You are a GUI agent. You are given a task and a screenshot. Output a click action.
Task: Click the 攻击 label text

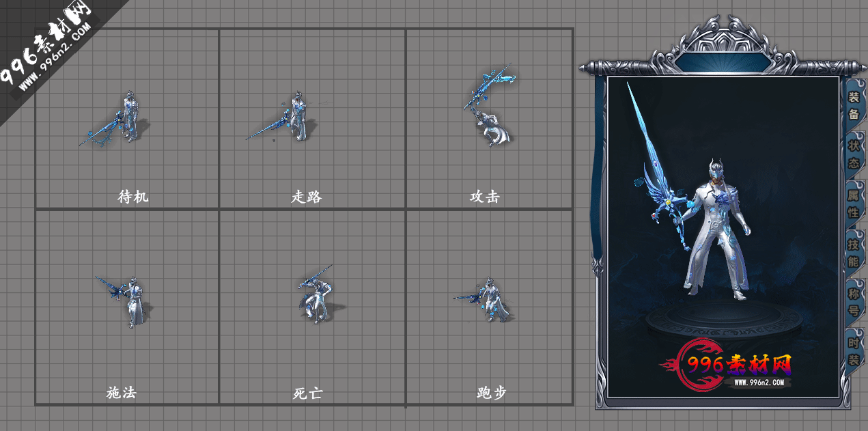pos(485,197)
